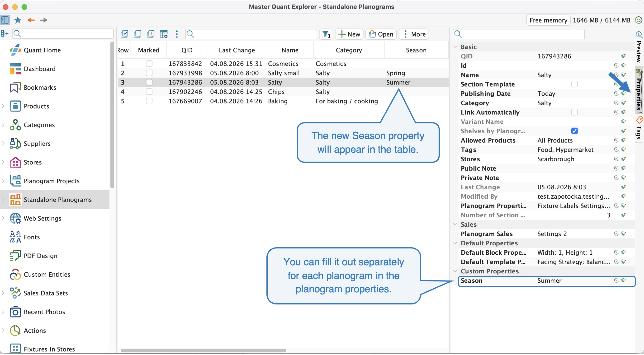Expand the Planogram Projects node
The image size is (644, 355).
point(3,181)
